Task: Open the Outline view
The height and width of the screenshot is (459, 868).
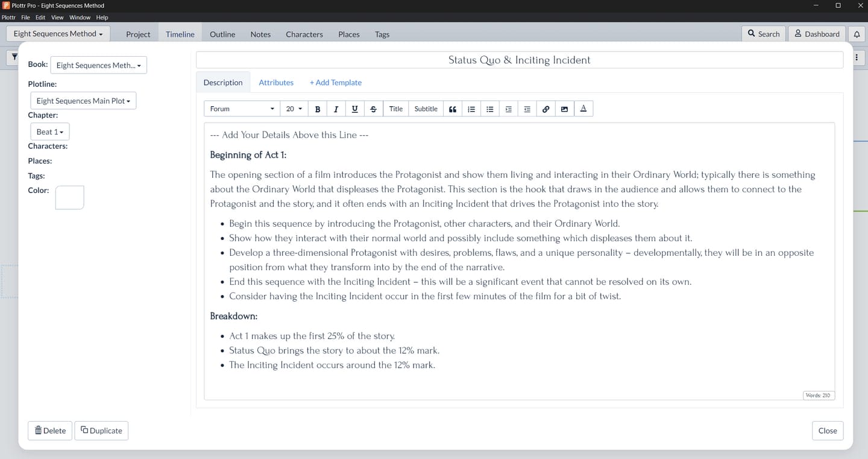Action: click(x=222, y=34)
